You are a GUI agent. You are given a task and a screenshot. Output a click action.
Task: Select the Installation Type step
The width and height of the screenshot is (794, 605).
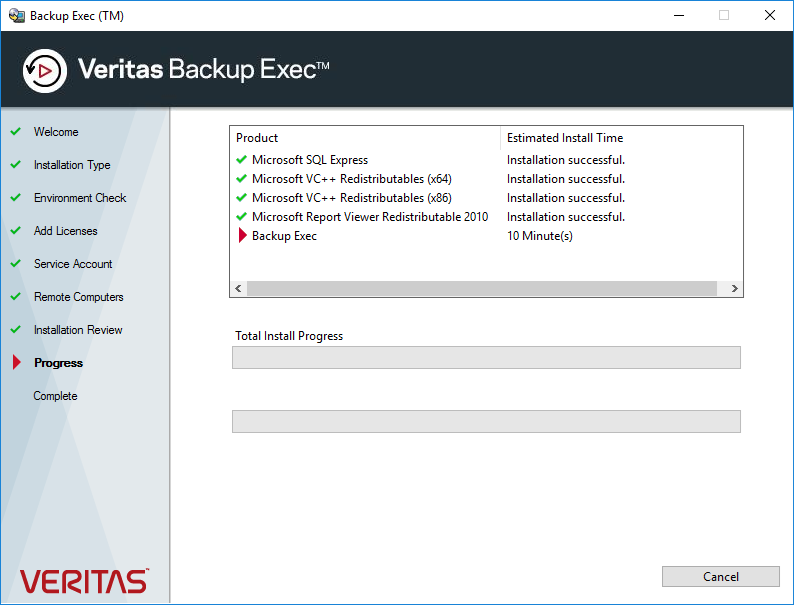(72, 165)
